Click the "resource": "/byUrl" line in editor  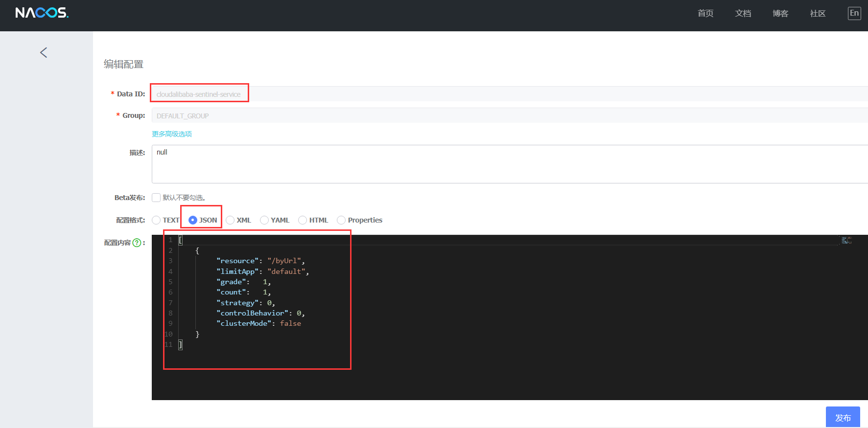pyautogui.click(x=260, y=261)
